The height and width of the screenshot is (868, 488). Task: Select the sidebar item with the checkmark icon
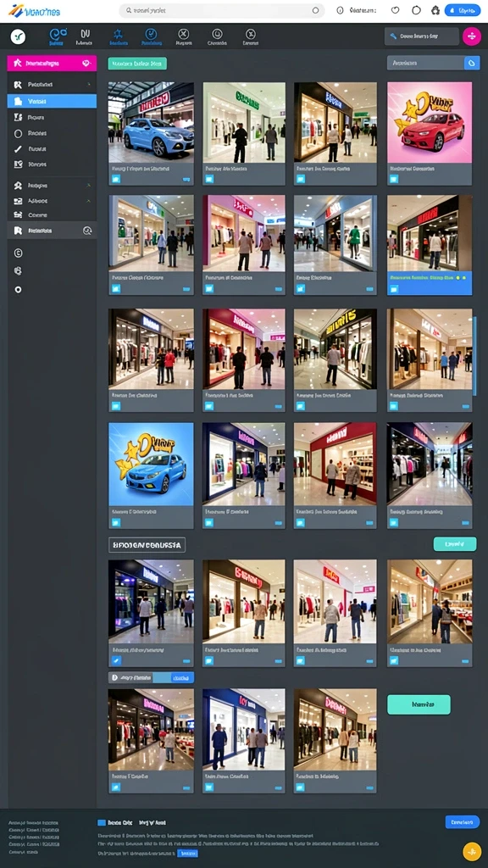point(52,149)
